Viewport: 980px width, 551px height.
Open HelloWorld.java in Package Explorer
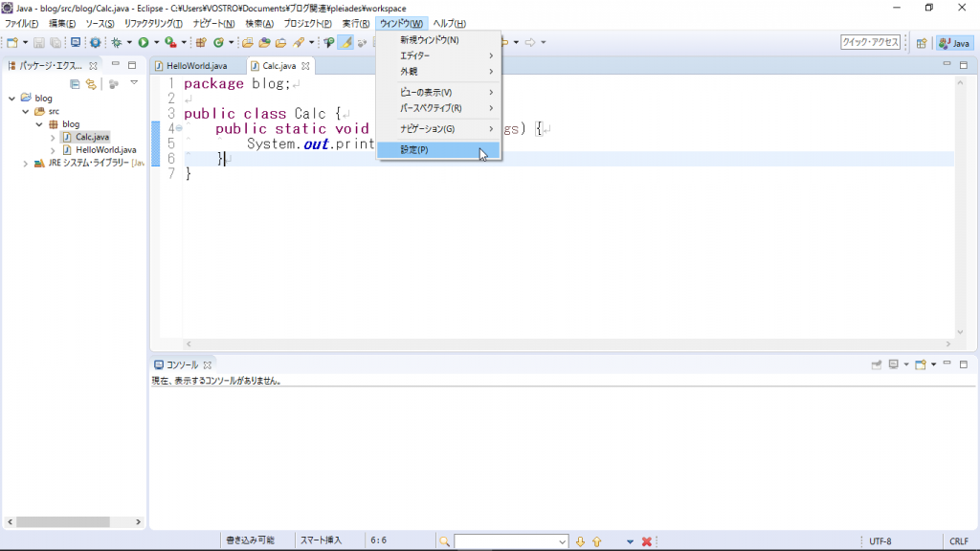[x=105, y=150]
